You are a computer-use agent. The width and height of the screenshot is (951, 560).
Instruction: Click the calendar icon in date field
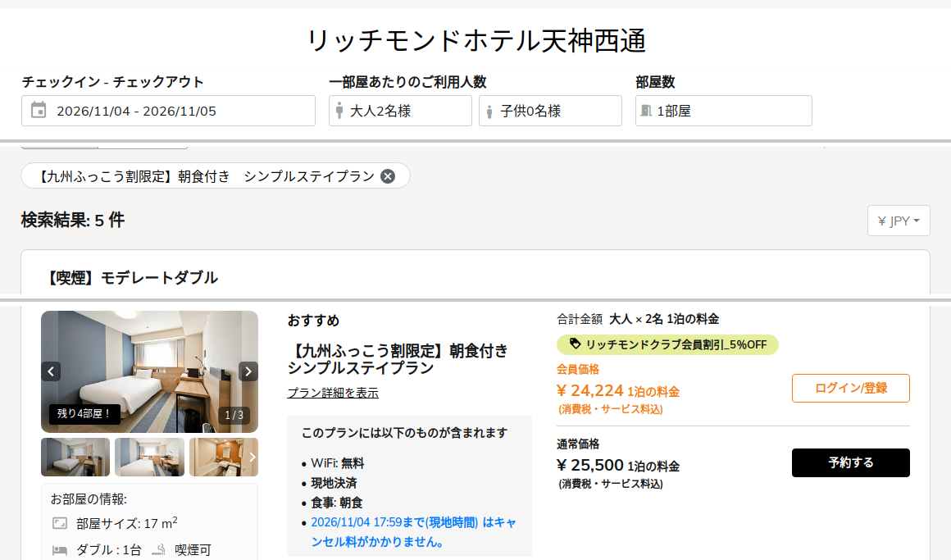point(39,110)
